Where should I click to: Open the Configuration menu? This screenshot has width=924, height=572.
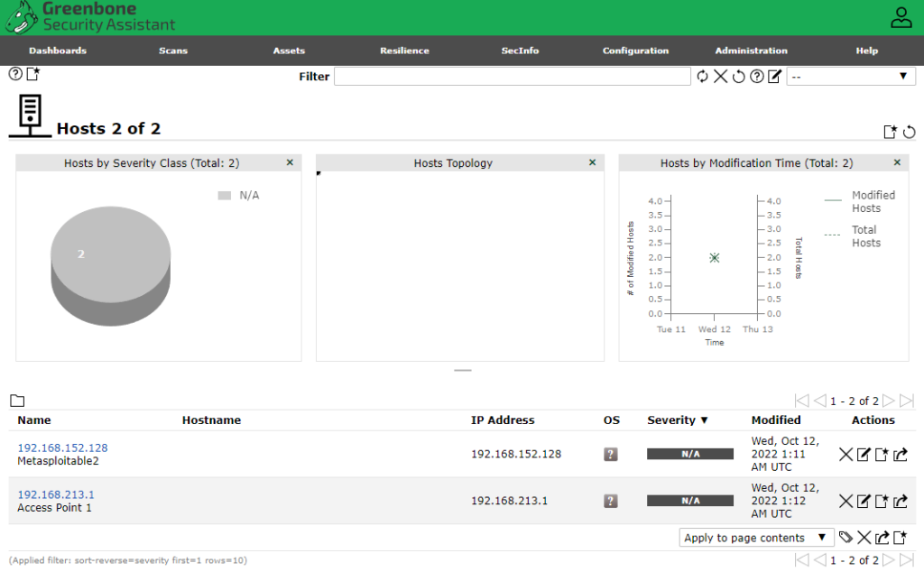(635, 51)
